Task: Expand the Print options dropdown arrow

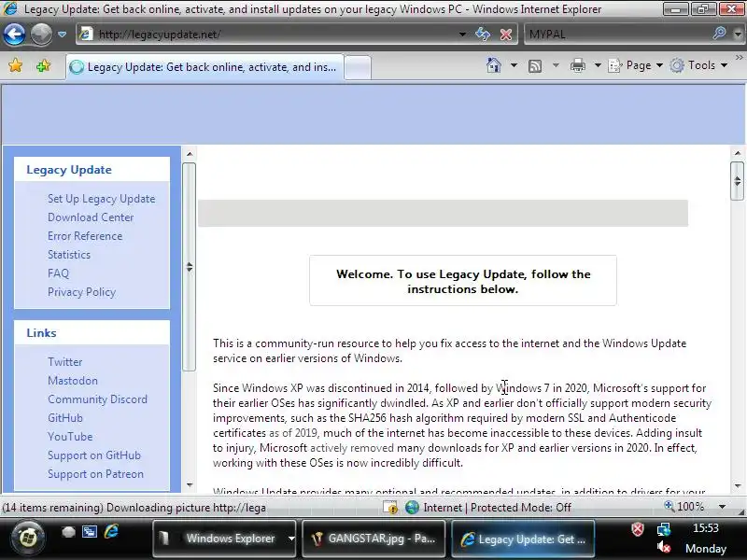Action: [598, 65]
